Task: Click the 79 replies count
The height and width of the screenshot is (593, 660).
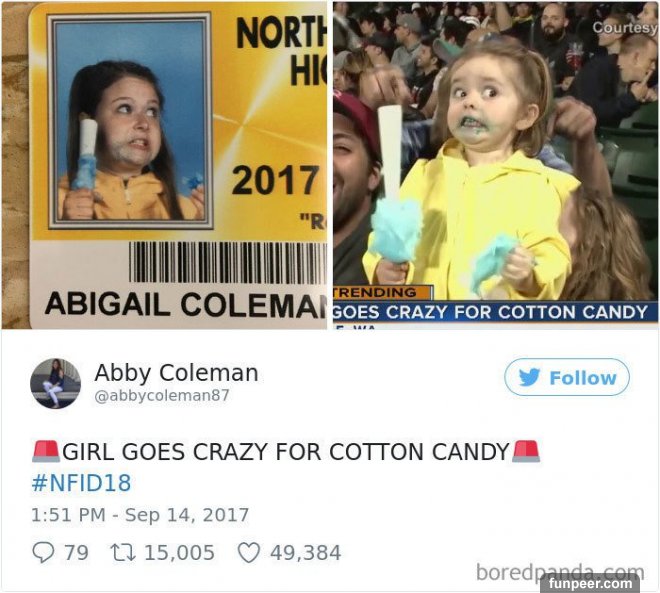Action: coord(76,553)
